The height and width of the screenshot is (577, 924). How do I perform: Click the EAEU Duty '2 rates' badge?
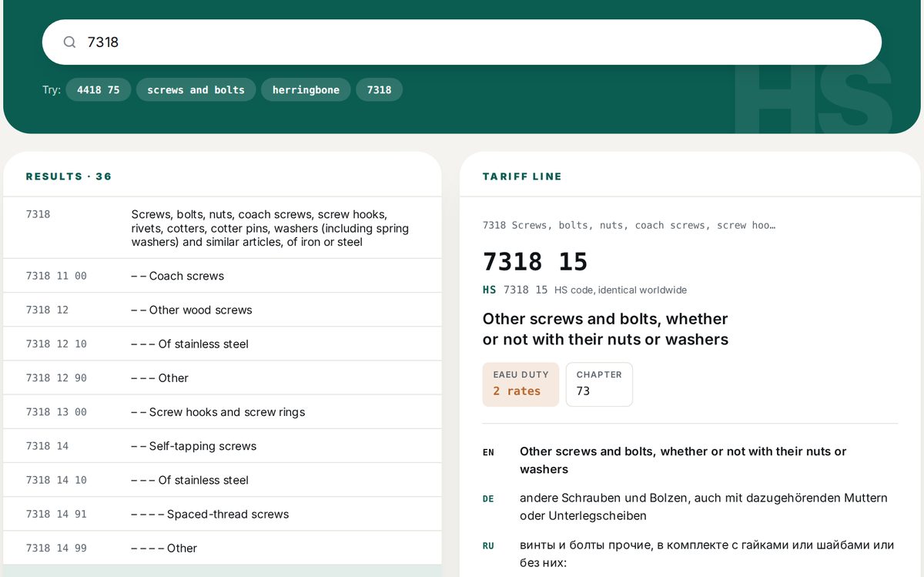point(521,384)
